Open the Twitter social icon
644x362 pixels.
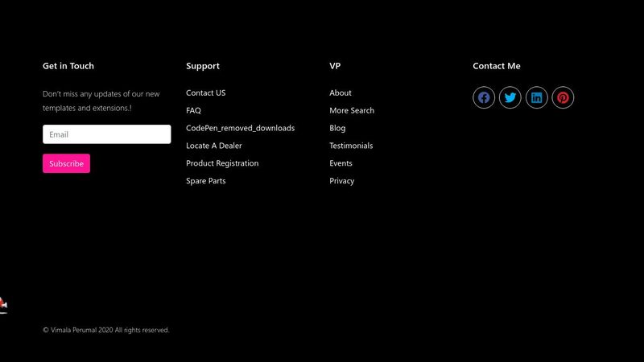coord(510,97)
